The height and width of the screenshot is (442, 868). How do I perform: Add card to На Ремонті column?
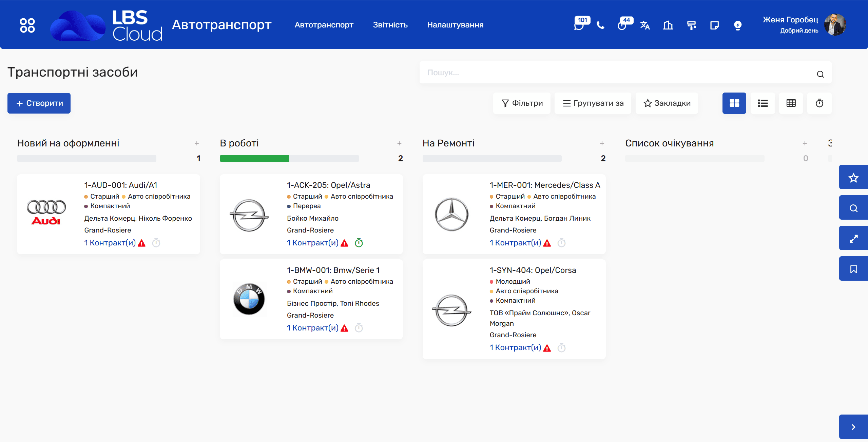[x=602, y=143]
